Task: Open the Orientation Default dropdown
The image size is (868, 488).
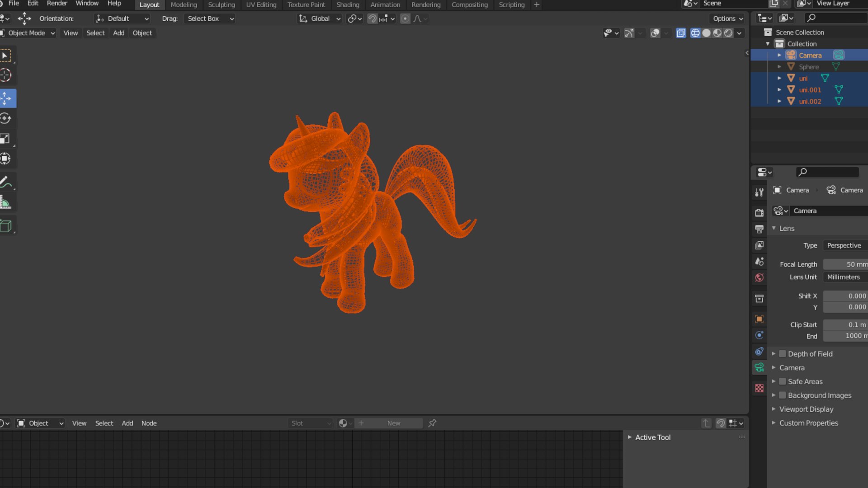Action: click(x=122, y=19)
